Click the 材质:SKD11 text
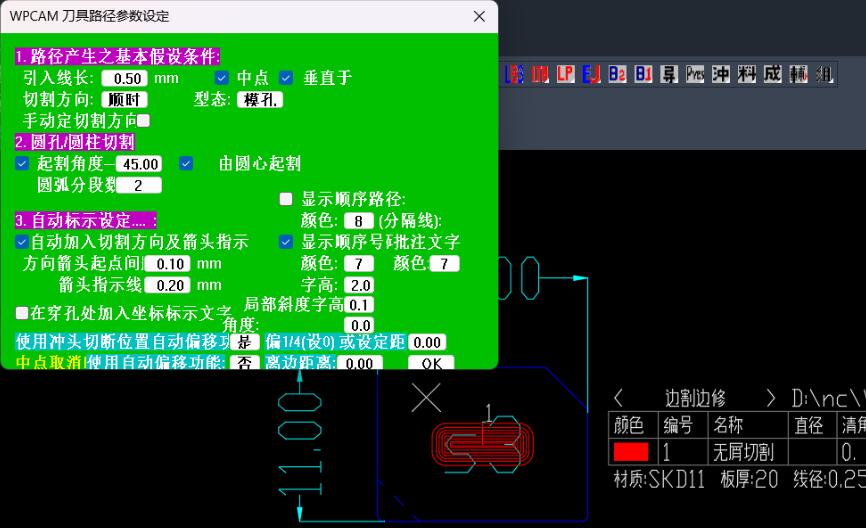866x528 pixels. (x=659, y=479)
